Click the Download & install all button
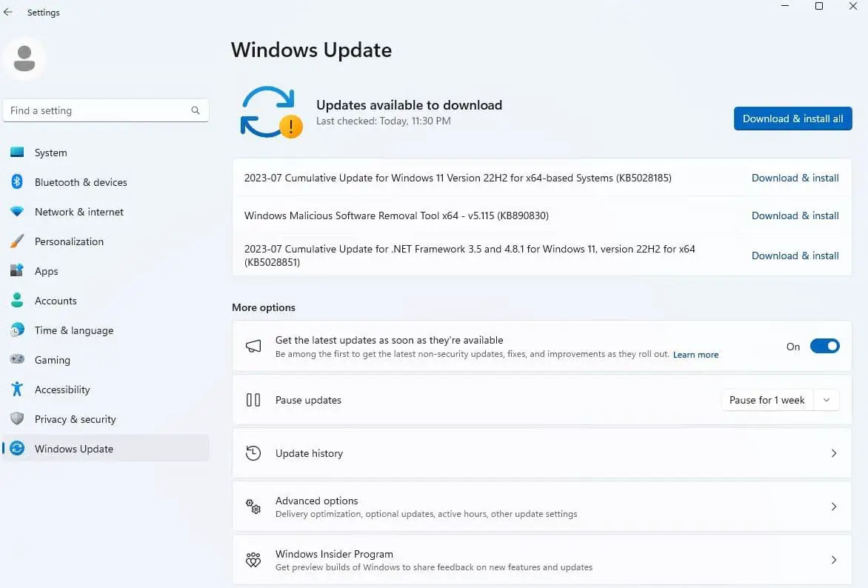The width and height of the screenshot is (868, 588). tap(792, 118)
